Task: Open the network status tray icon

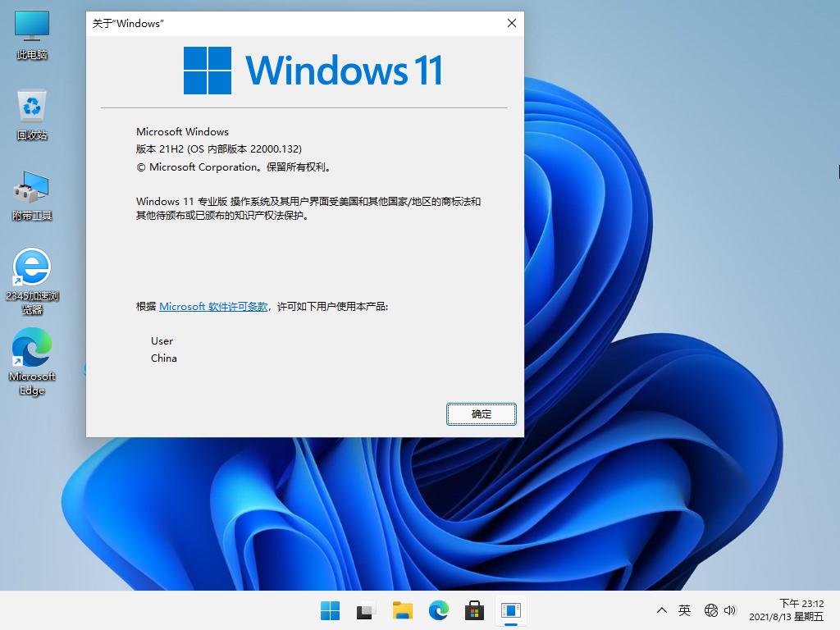Action: click(x=711, y=610)
